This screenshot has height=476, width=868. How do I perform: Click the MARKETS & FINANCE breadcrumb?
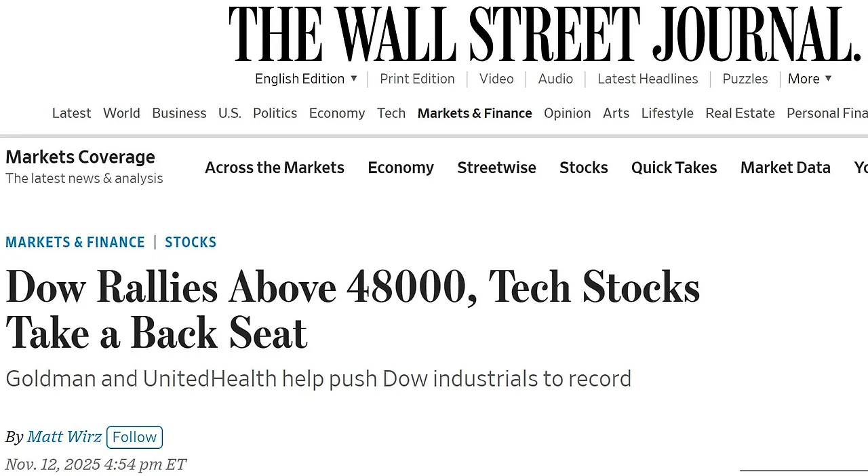click(75, 242)
